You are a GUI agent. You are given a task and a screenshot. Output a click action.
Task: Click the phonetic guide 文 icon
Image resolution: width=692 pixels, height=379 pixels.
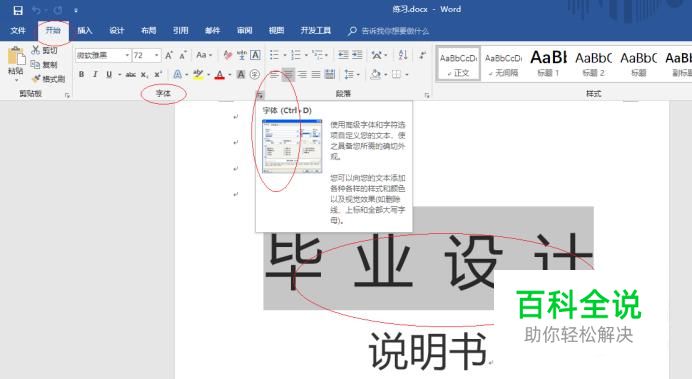coord(241,55)
